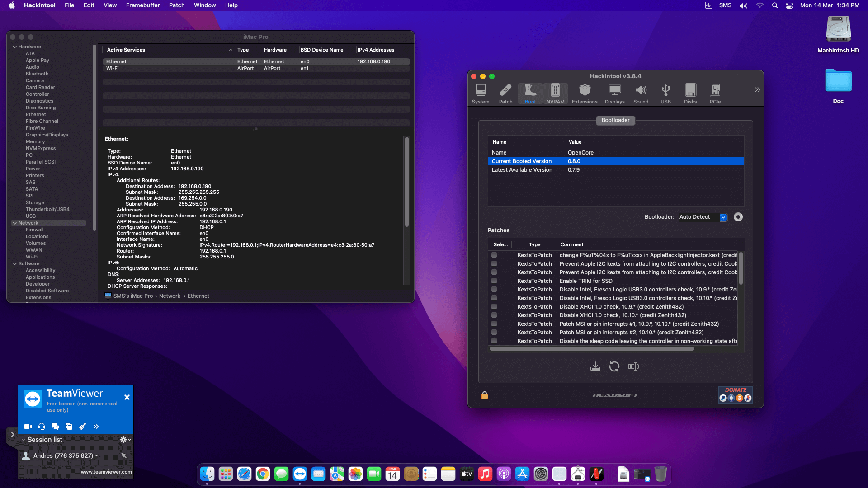Check Patch MSI or pin interrupts #2
This screenshot has height=488, width=868.
click(x=494, y=332)
